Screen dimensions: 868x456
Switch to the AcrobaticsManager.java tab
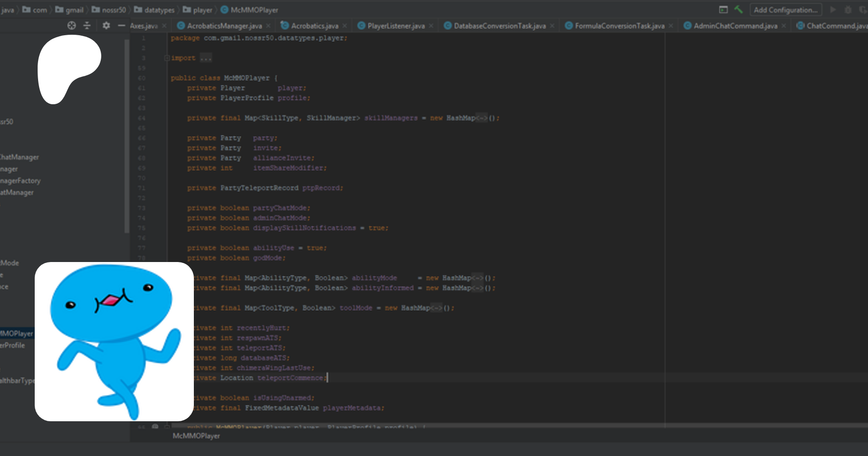(224, 26)
